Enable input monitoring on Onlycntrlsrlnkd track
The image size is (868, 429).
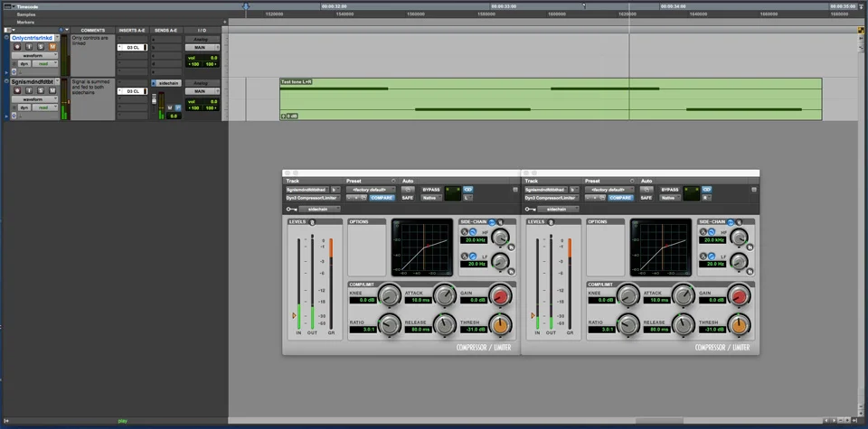click(x=29, y=46)
